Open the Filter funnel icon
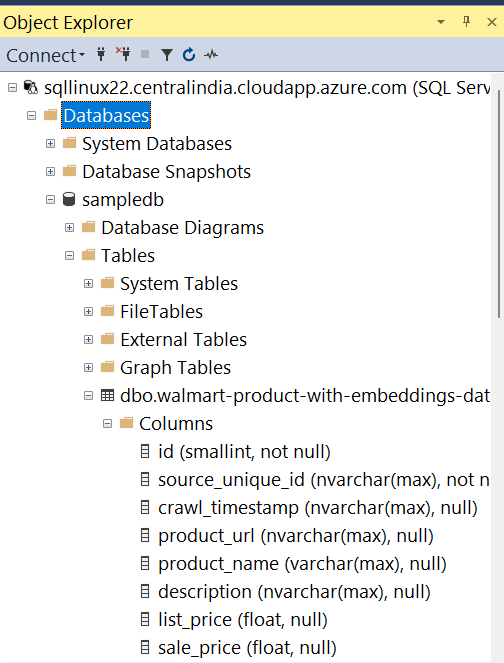The width and height of the screenshot is (504, 663). (167, 55)
